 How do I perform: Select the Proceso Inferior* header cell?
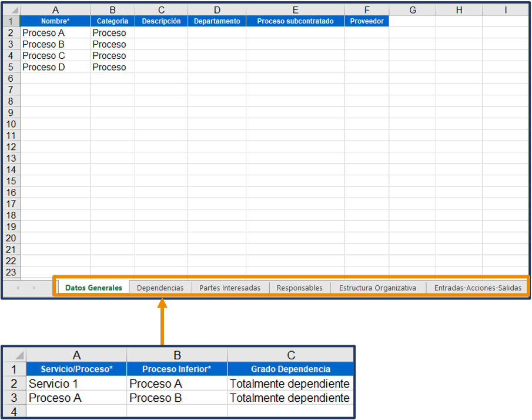(176, 369)
